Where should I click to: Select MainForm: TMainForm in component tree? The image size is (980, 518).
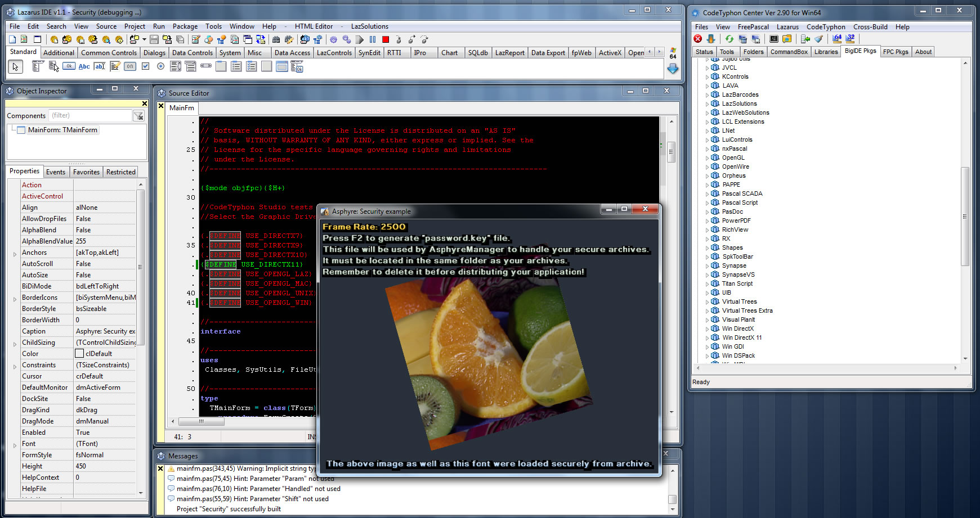point(63,130)
